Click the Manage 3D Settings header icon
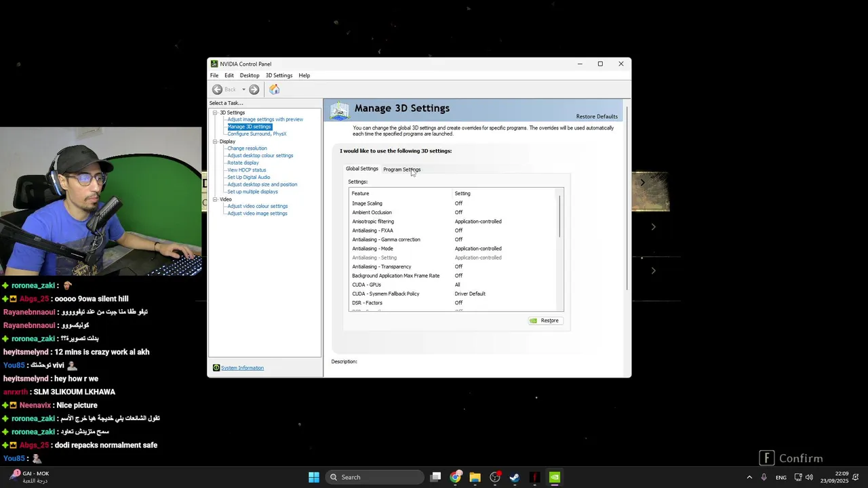The width and height of the screenshot is (868, 488). coord(340,110)
